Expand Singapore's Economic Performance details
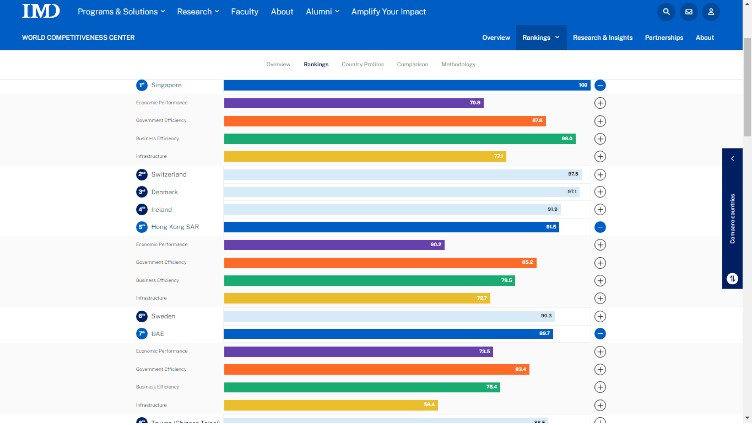752x425 pixels. tap(600, 103)
